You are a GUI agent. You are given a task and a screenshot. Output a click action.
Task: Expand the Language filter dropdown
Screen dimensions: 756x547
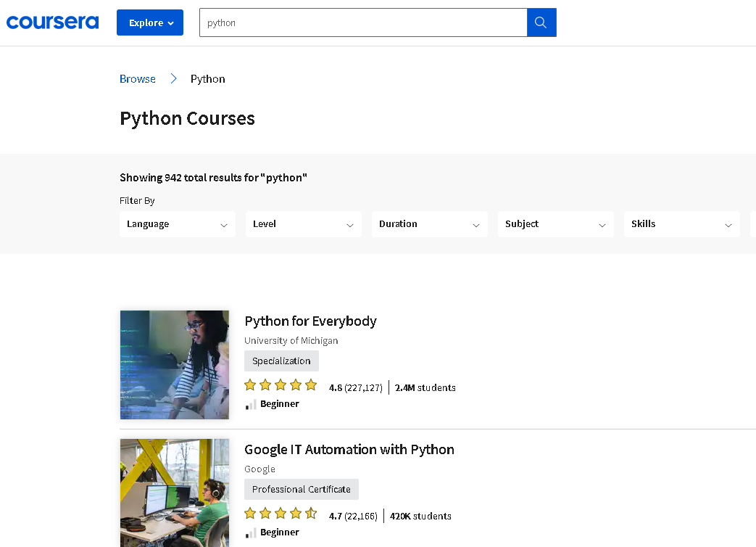coord(178,224)
